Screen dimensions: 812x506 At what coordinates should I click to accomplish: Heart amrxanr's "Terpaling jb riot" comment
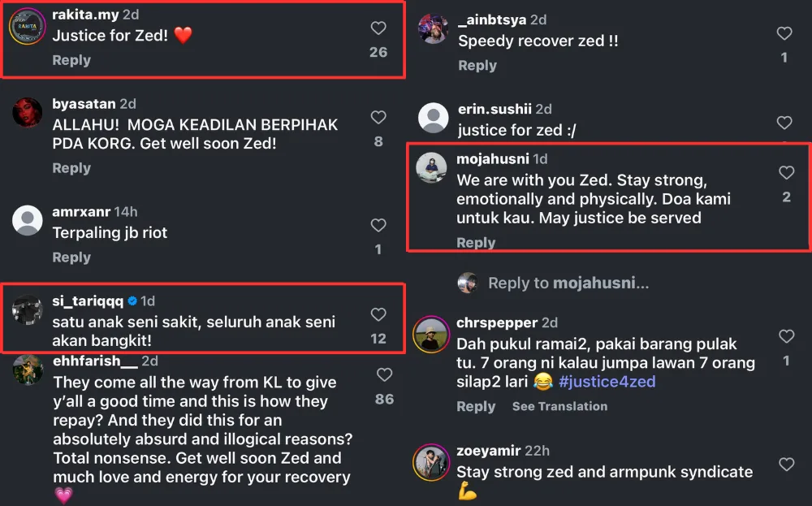click(378, 225)
